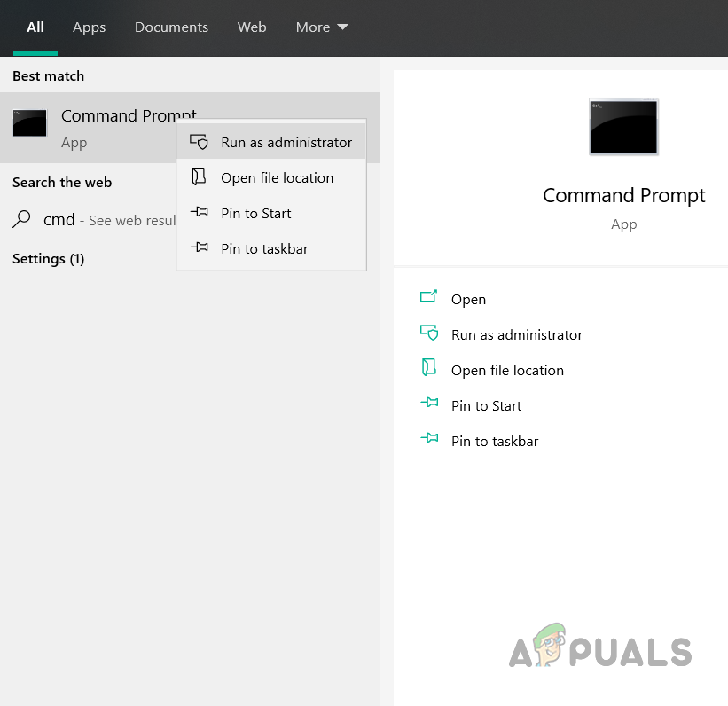Click the Pin to Start pin icon in context menu

[x=200, y=212]
